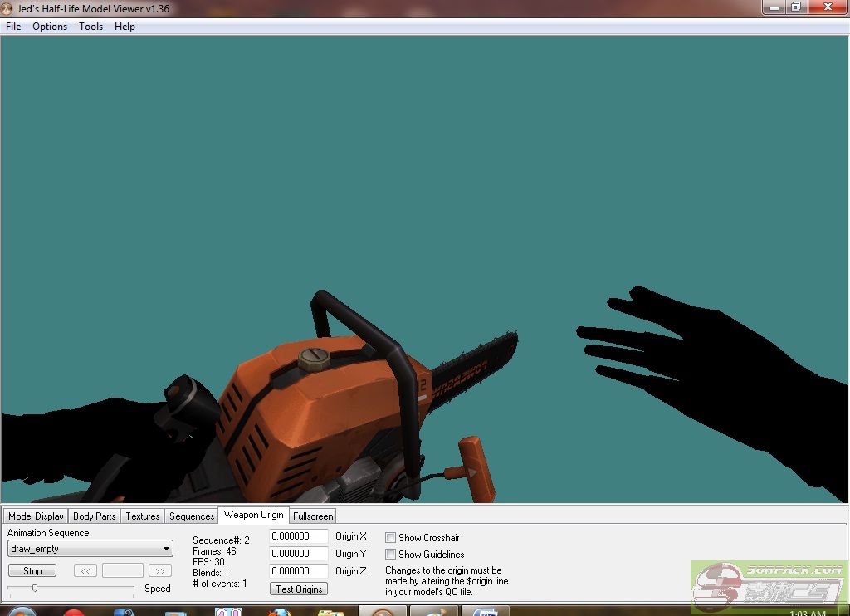Adjust the animation Speed slider
Viewport: 850px width, 616px height.
pos(35,588)
